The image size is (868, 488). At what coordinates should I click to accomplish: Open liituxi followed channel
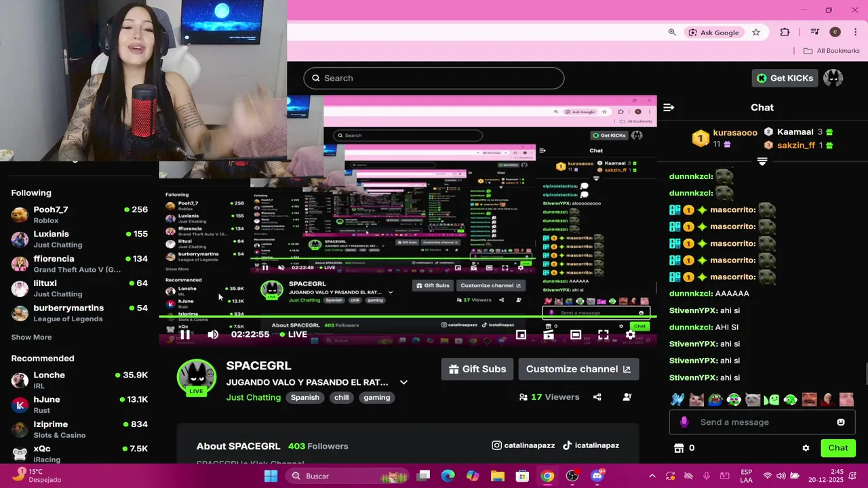(x=80, y=288)
